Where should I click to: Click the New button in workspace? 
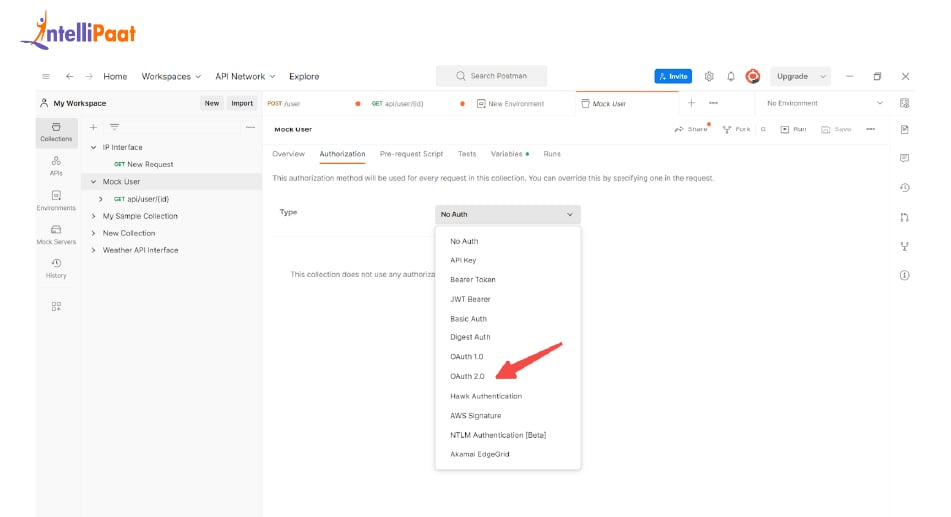point(212,103)
